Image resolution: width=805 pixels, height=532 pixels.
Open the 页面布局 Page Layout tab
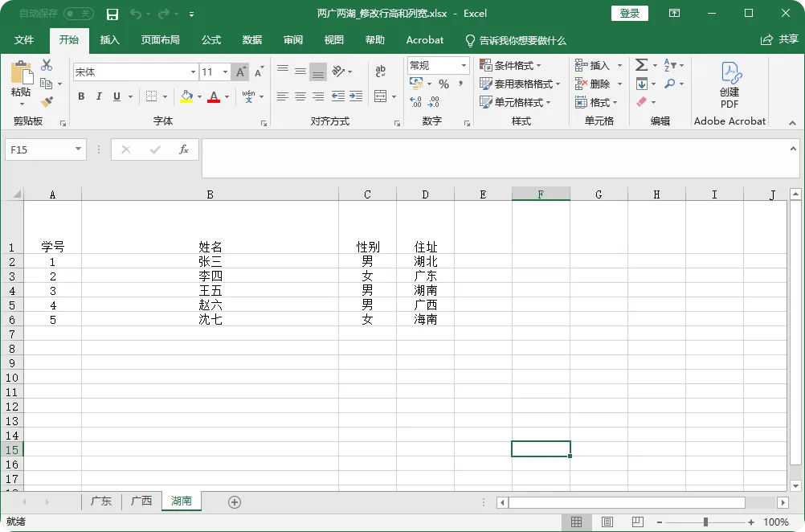point(160,40)
